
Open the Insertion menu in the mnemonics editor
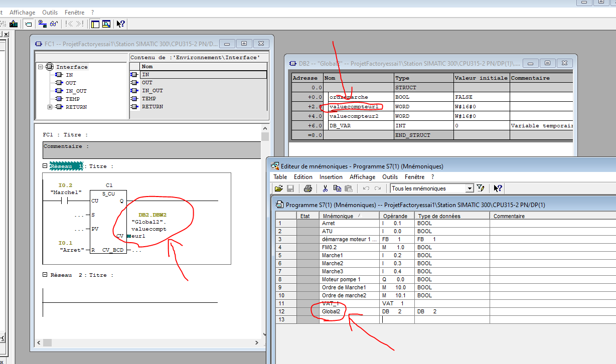(x=331, y=177)
